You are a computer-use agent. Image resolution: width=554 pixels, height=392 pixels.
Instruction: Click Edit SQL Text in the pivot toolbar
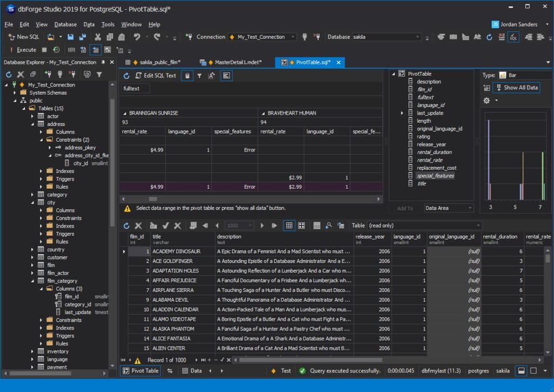pos(156,76)
